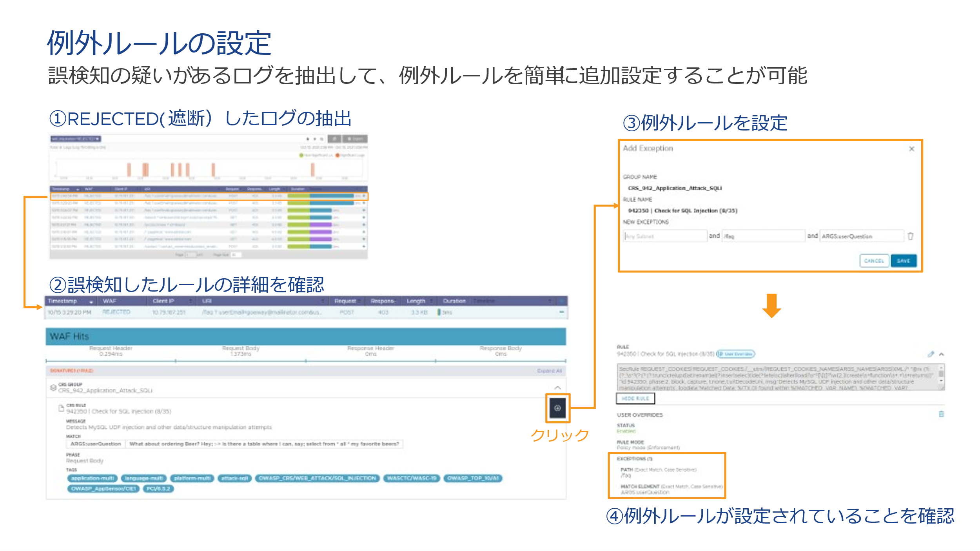The width and height of the screenshot is (980, 551).
Task: Click the pencil edit icon for rule 942350
Action: pyautogui.click(x=931, y=354)
